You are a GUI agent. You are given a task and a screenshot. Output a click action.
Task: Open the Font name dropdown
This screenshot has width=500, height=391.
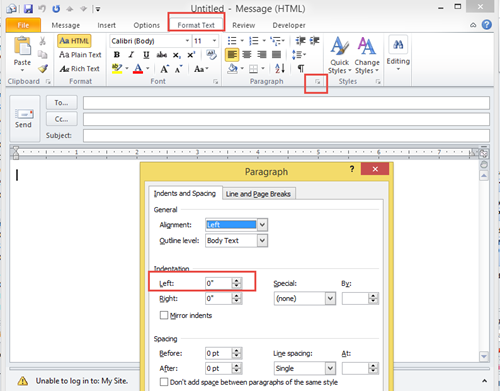pyautogui.click(x=187, y=41)
